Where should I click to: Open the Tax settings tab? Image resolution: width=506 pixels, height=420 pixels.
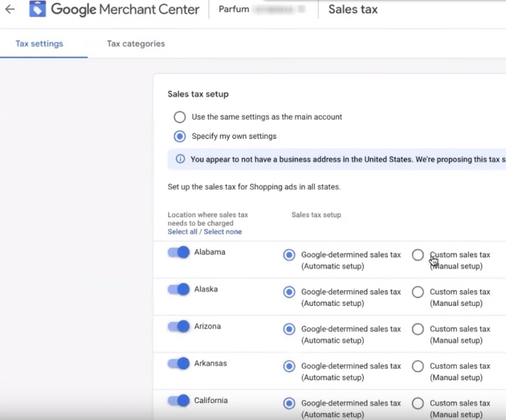pyautogui.click(x=39, y=44)
